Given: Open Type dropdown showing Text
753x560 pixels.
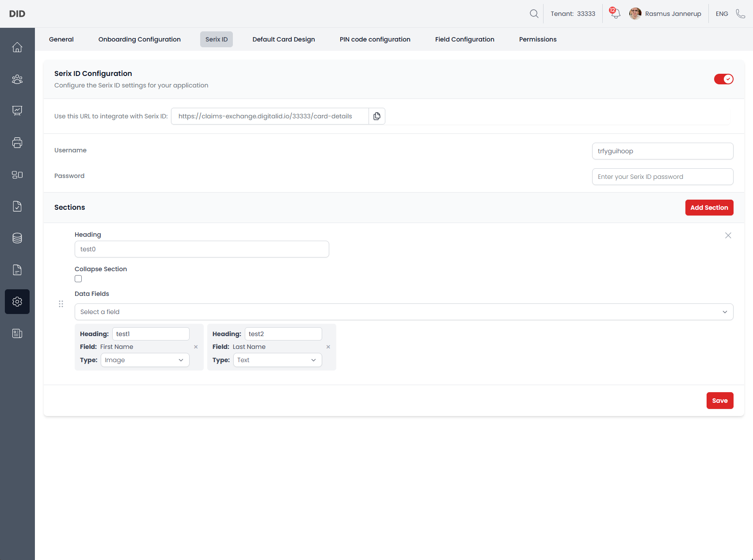Looking at the screenshot, I should 278,360.
